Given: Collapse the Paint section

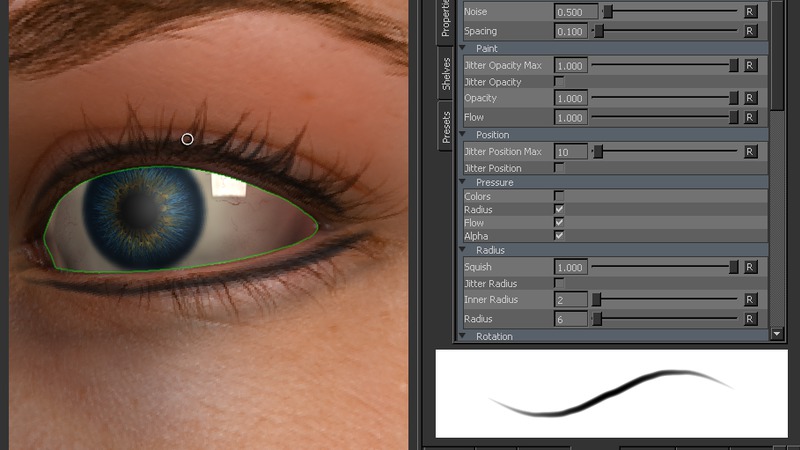Looking at the screenshot, I should [463, 48].
